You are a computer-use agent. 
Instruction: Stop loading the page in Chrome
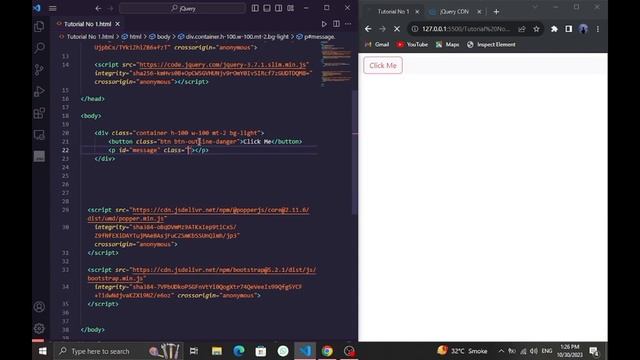(397, 29)
